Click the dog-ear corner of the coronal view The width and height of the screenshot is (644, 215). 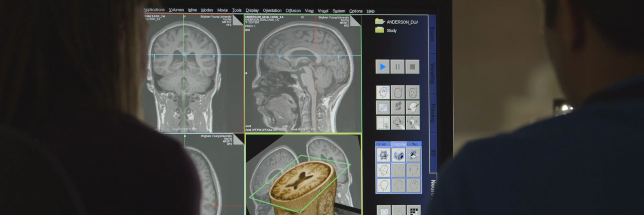click(238, 20)
